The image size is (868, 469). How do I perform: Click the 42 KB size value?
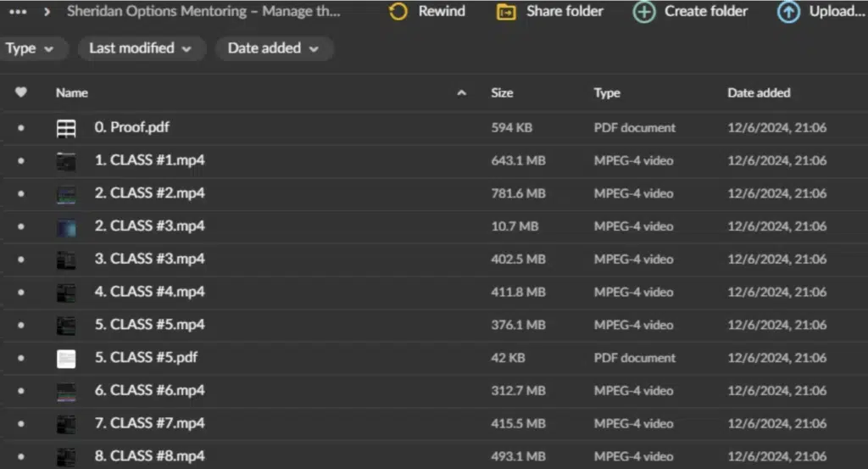(508, 358)
